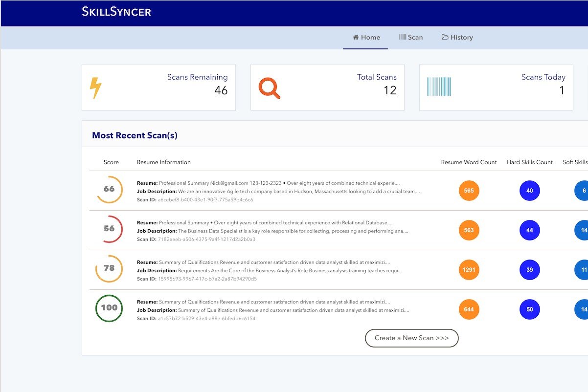
Task: Click the Hard Skills Count column header
Action: coord(530,162)
